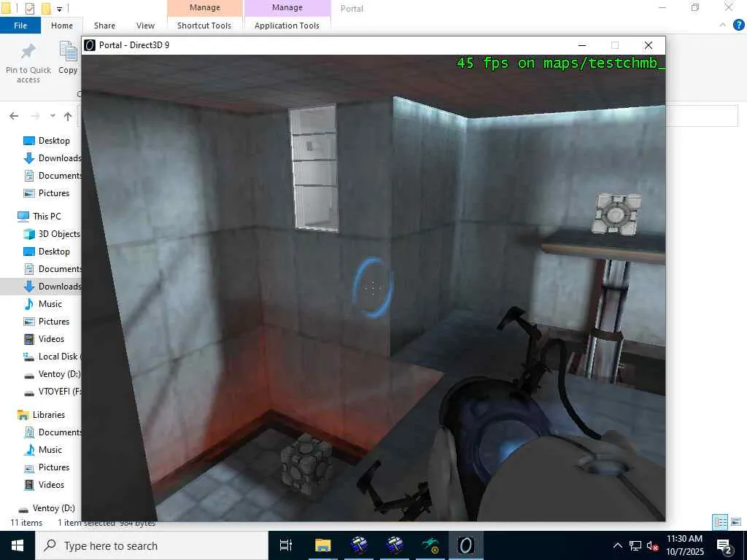747x560 pixels.
Task: Show hidden system tray icons
Action: click(x=617, y=545)
